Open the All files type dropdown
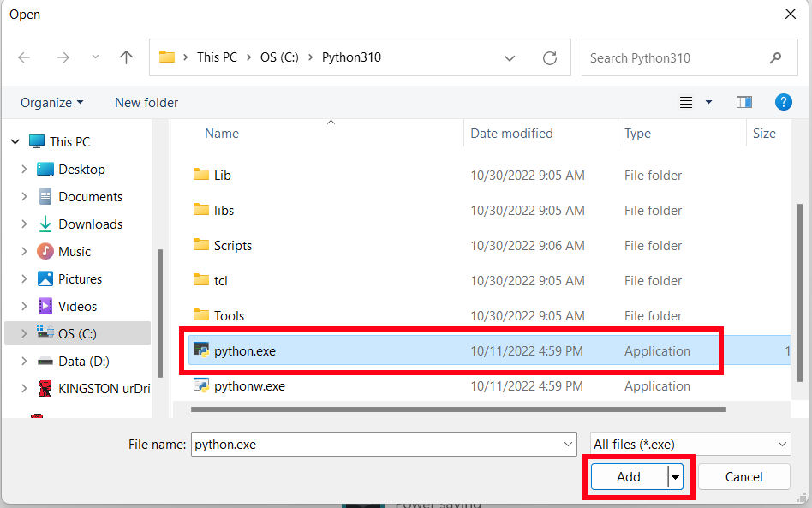The width and height of the screenshot is (812, 508). click(690, 444)
